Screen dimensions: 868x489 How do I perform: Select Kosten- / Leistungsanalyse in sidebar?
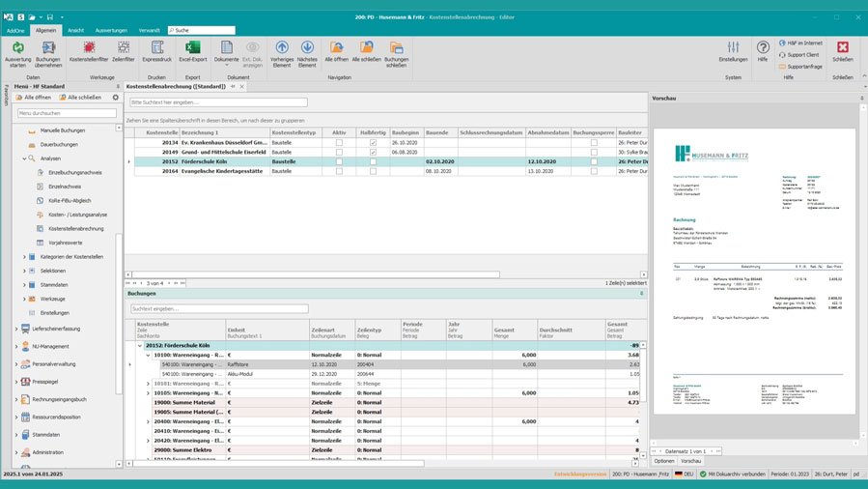point(77,214)
